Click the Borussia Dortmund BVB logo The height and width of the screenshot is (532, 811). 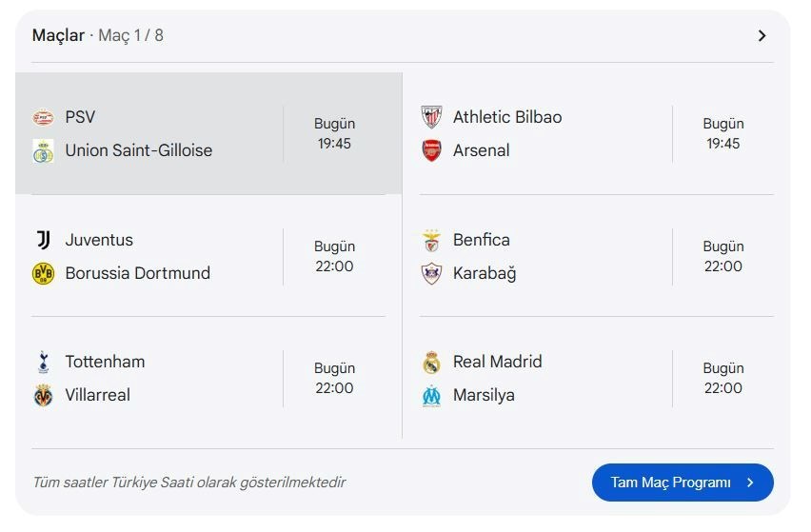(43, 273)
